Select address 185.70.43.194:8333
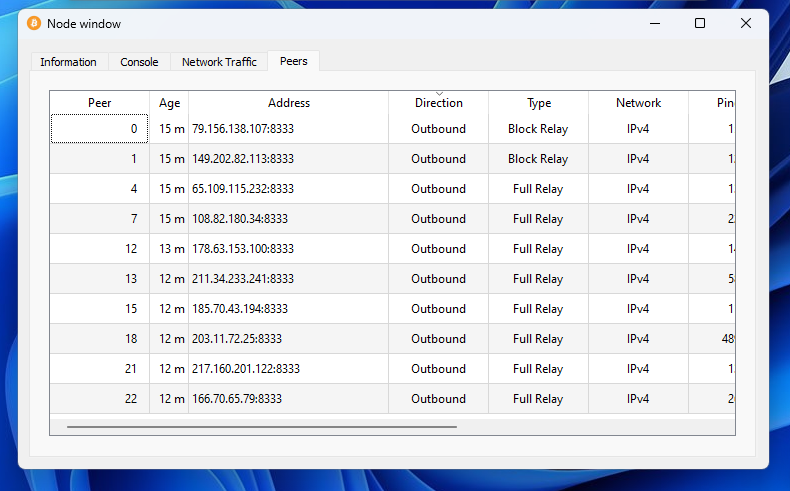The image size is (790, 491). [240, 309]
